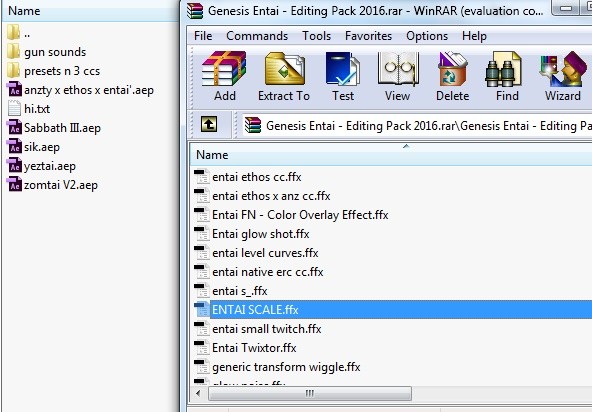The width and height of the screenshot is (592, 412).
Task: Open the Commands menu
Action: pos(257,36)
